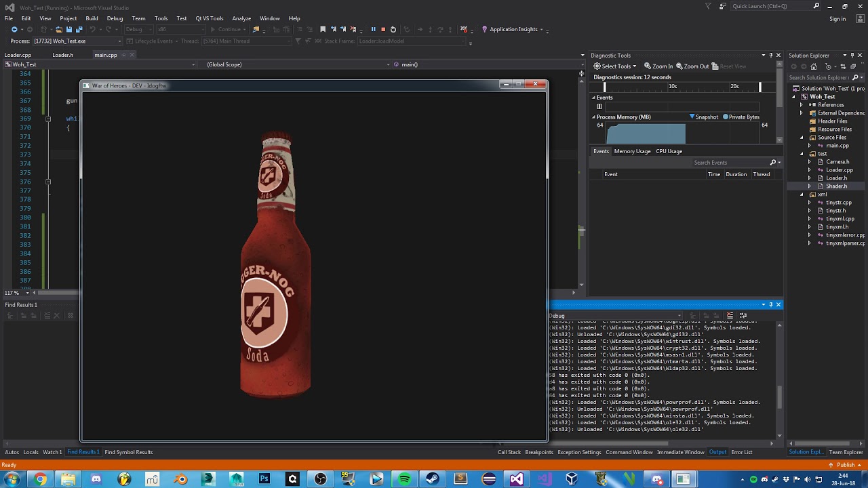
Task: Toggle the Private Bytes legend
Action: [x=741, y=117]
